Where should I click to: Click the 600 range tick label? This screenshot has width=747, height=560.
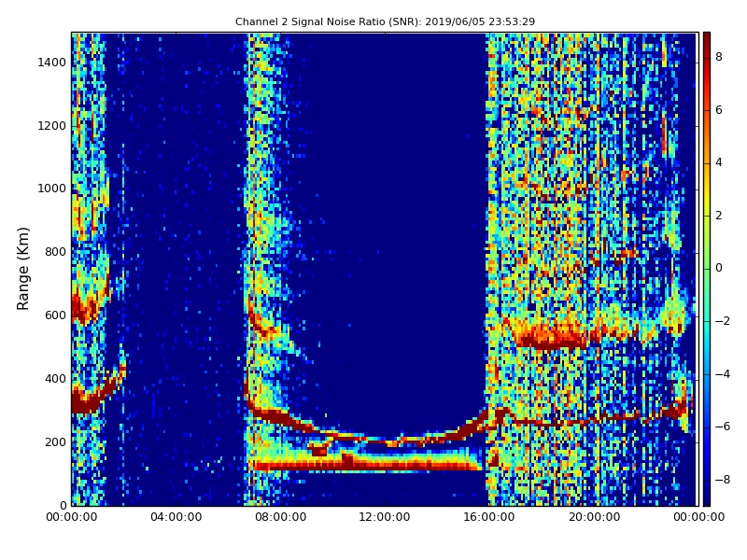click(55, 315)
